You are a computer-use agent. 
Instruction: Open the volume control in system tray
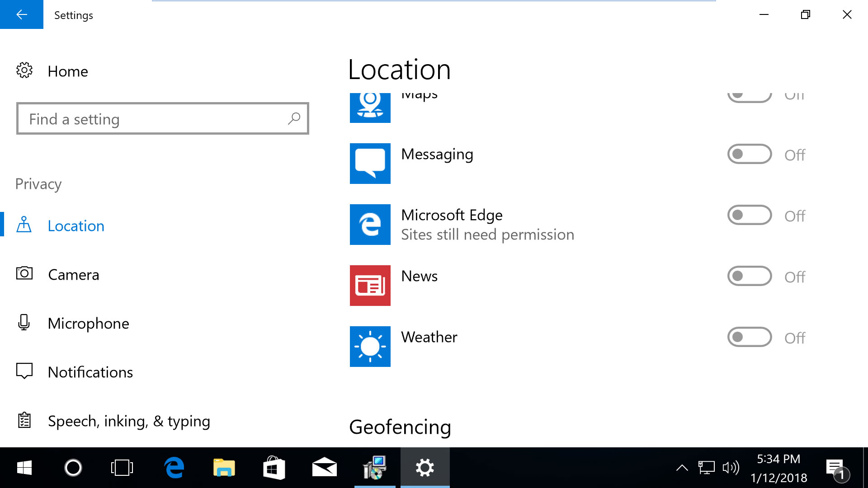[x=731, y=468]
